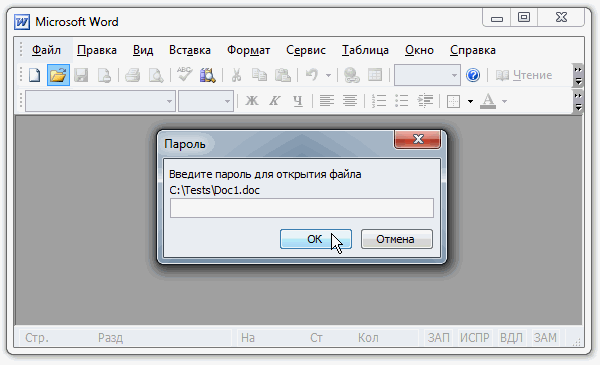
Task: Click the Разд section indicator in status bar
Action: click(x=110, y=338)
